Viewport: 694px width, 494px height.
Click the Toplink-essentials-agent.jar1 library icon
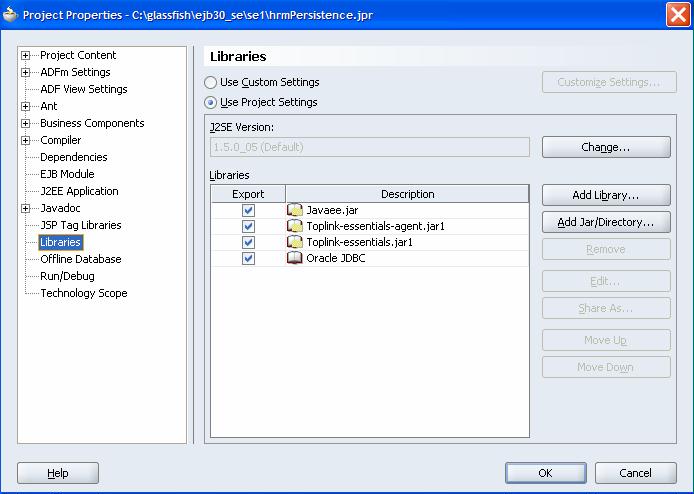pos(295,226)
